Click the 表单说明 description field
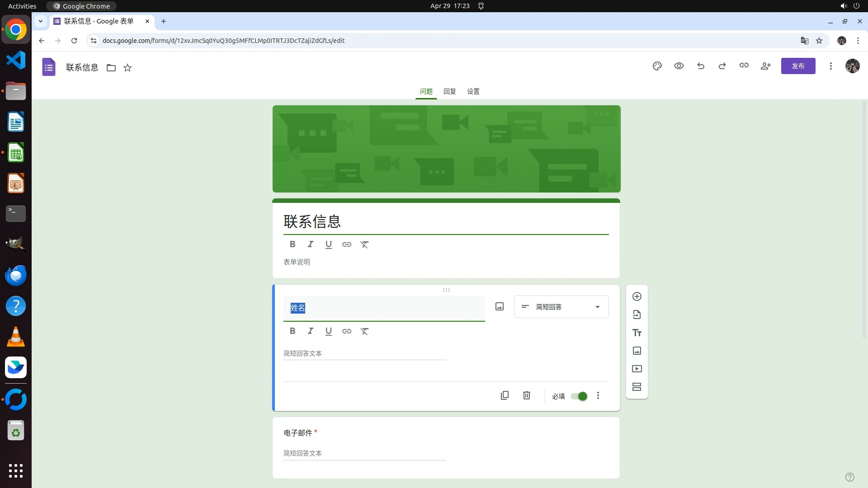Viewport: 868px width, 488px height. click(297, 262)
